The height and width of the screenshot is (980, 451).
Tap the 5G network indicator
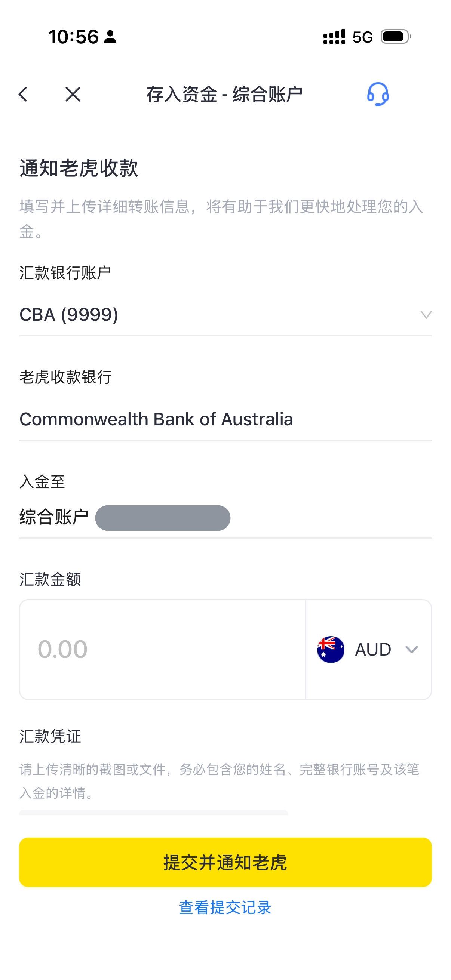click(362, 37)
